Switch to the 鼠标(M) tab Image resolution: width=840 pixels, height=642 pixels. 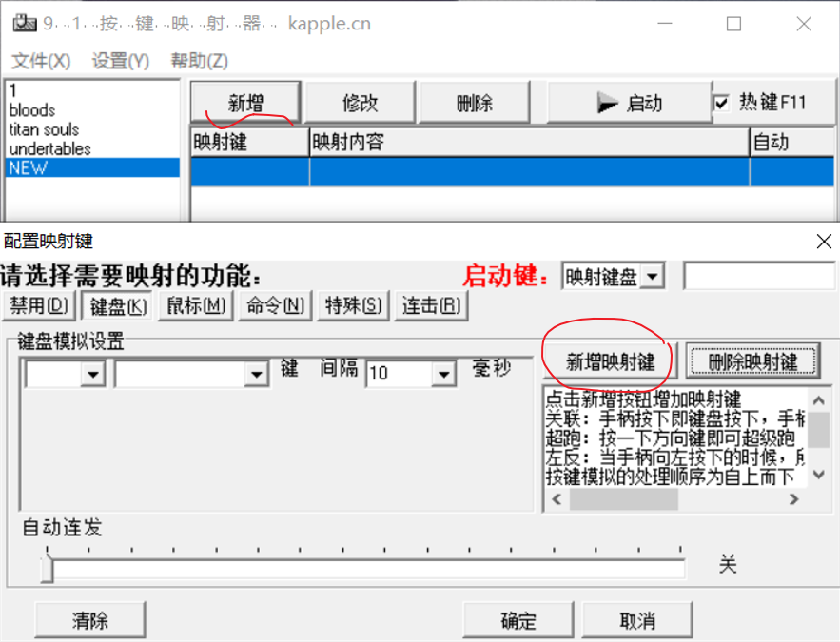click(196, 305)
